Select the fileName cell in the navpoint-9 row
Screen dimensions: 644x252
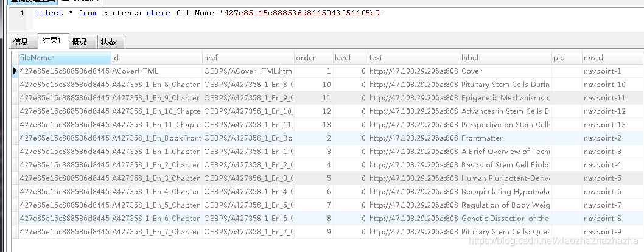point(65,231)
